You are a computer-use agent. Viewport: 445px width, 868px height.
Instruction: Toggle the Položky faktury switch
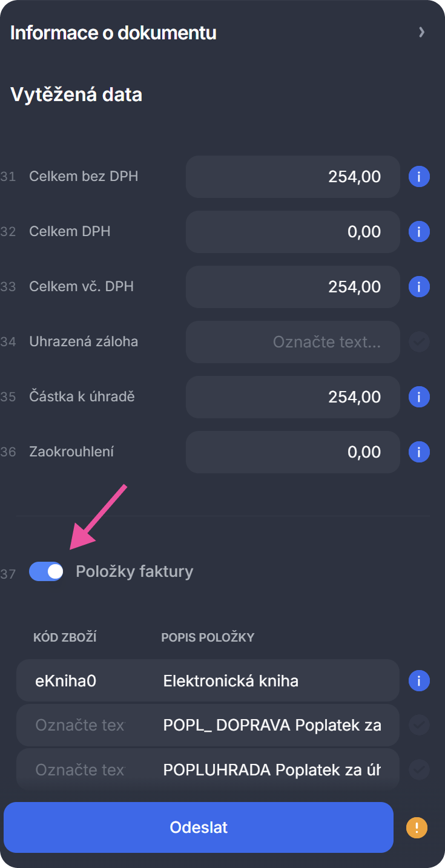click(x=47, y=571)
